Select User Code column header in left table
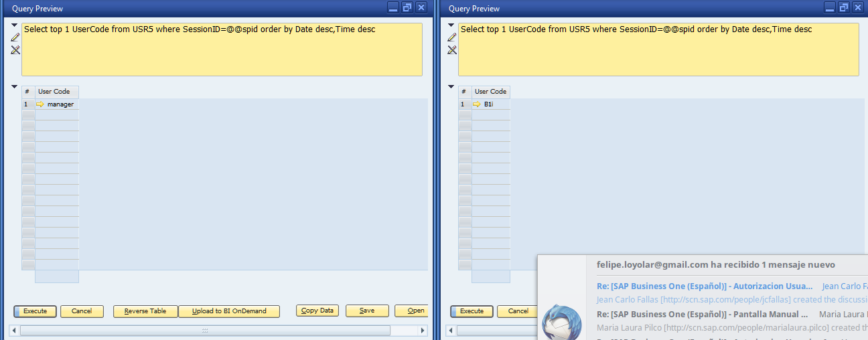The image size is (868, 340). tap(57, 92)
